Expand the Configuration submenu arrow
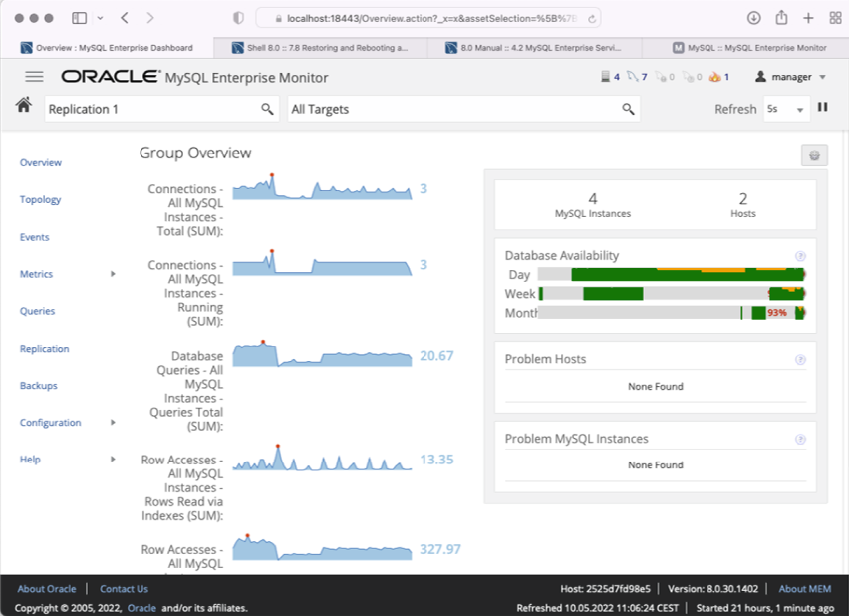The width and height of the screenshot is (849, 616). tap(113, 422)
